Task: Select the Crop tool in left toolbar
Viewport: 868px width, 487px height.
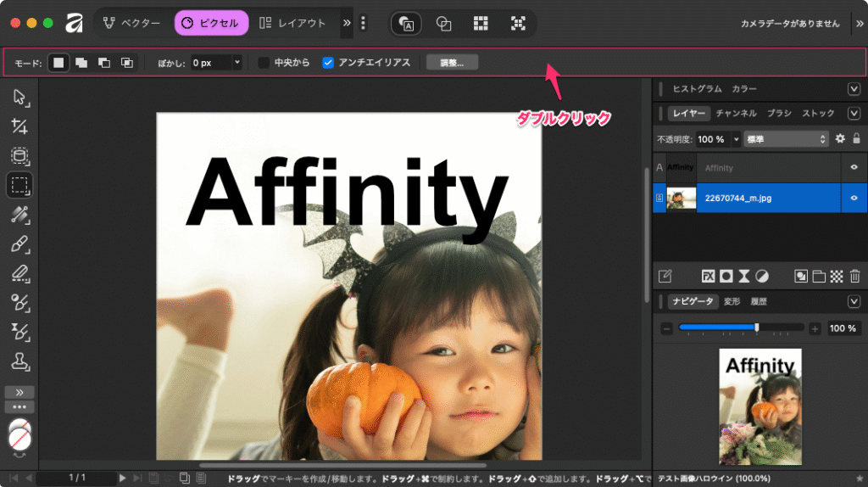Action: (19, 127)
